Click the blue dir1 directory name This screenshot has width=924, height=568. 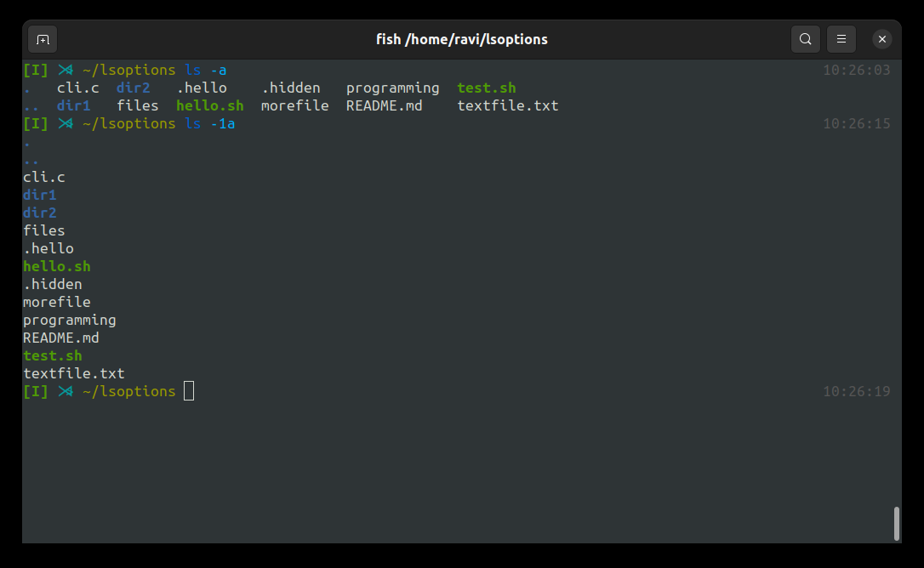click(39, 195)
